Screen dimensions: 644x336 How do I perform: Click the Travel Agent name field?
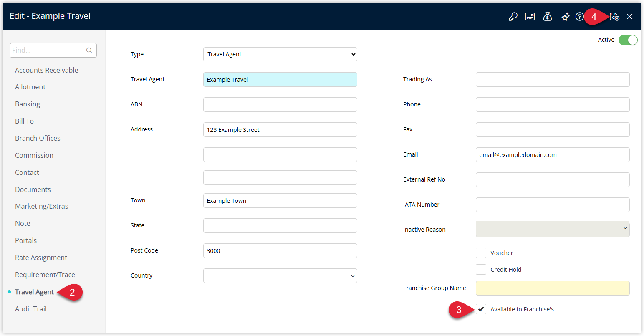[x=280, y=80]
